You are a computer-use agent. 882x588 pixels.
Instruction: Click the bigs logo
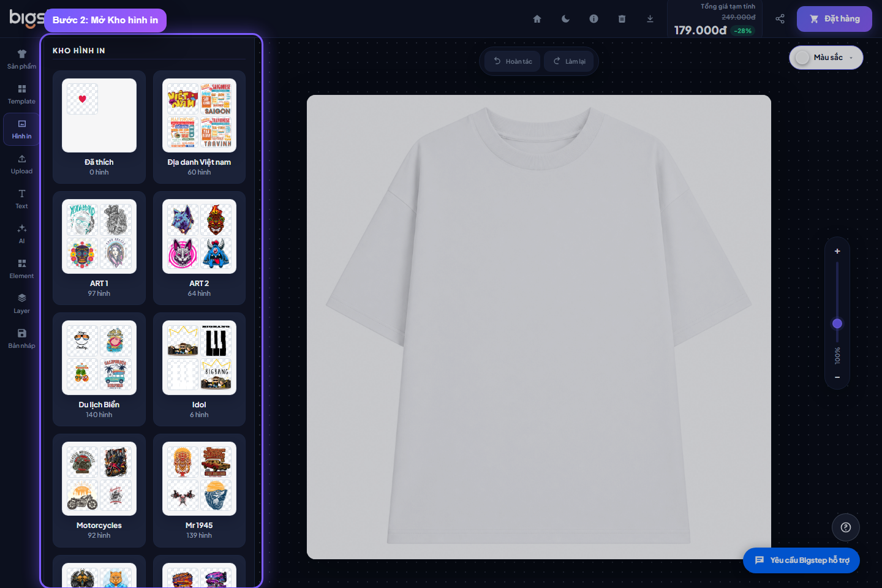(26, 18)
